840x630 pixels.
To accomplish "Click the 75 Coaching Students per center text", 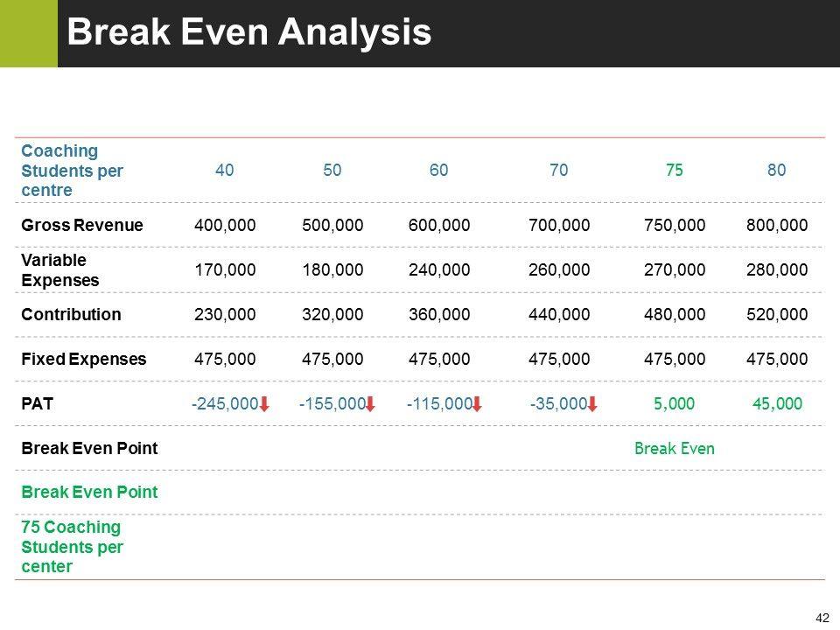I will (73, 547).
